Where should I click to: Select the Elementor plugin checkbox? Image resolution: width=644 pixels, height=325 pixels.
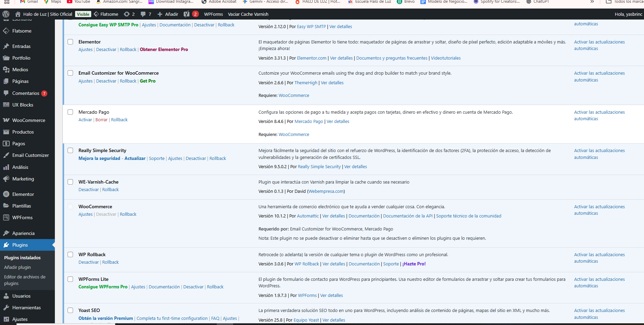click(70, 42)
